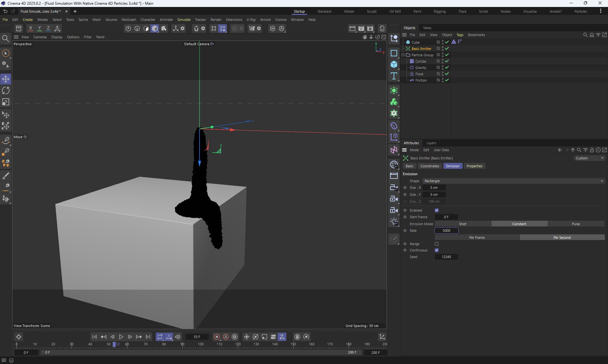Collapse the Particle Group tree item
This screenshot has width=608, height=364.
[403, 55]
